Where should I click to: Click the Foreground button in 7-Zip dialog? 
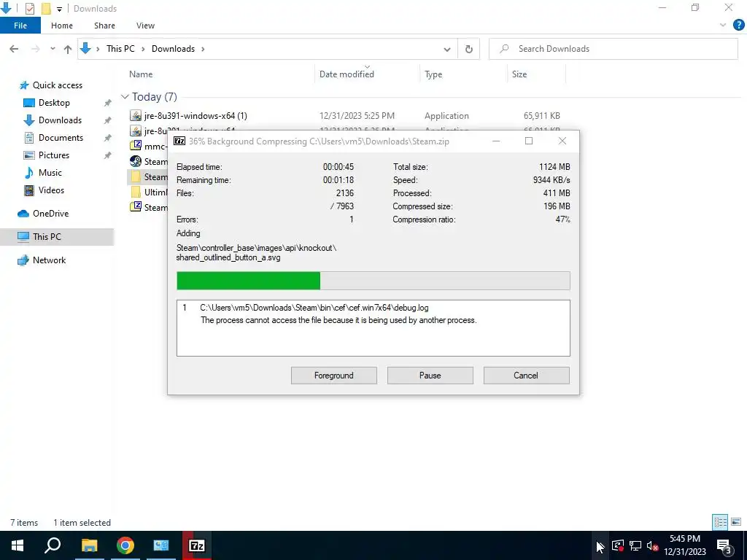coord(334,376)
